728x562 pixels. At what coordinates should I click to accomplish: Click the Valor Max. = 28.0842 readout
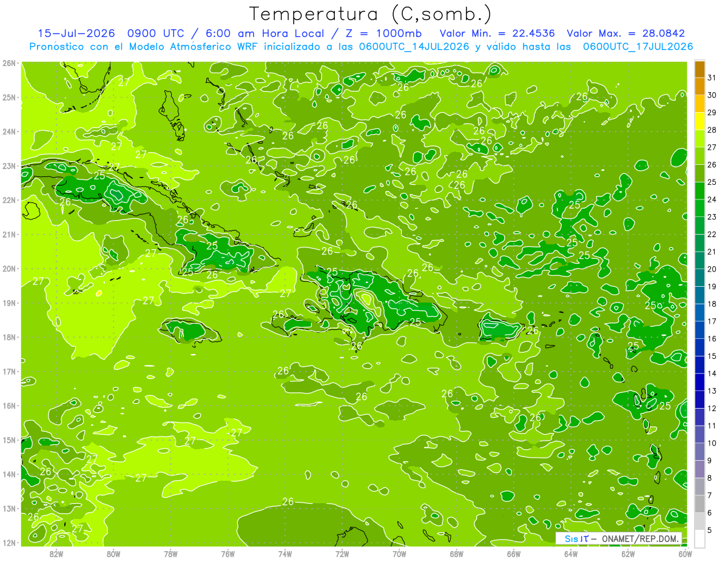[625, 33]
